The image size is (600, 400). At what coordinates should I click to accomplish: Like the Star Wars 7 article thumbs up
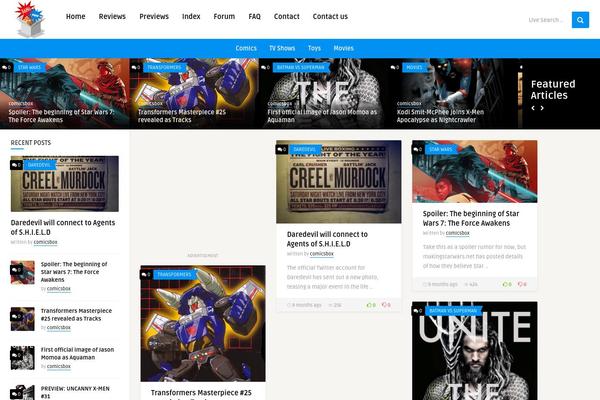pyautogui.click(x=507, y=284)
